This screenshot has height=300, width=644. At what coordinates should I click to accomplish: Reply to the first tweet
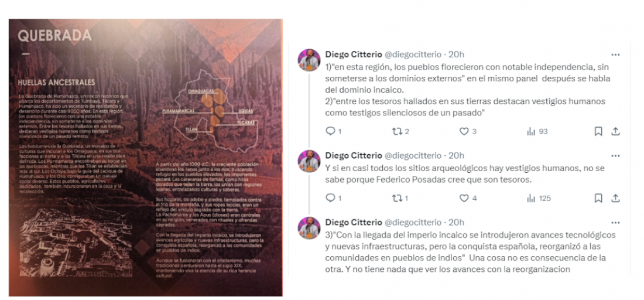pos(333,131)
